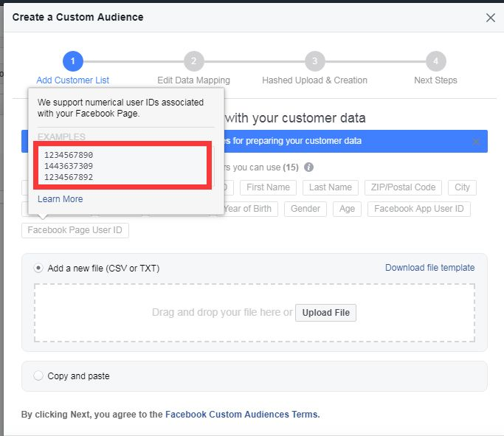504x436 pixels.
Task: Select step 4 circle in progress bar
Action: tap(435, 61)
